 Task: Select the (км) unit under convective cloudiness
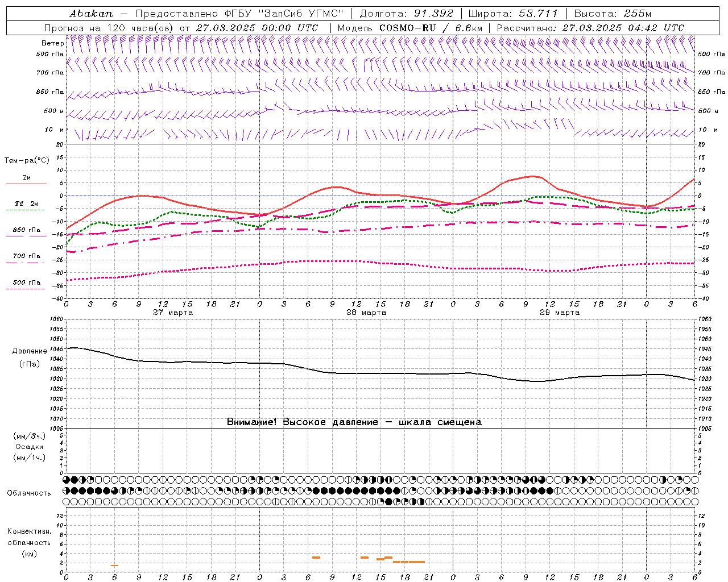29,554
